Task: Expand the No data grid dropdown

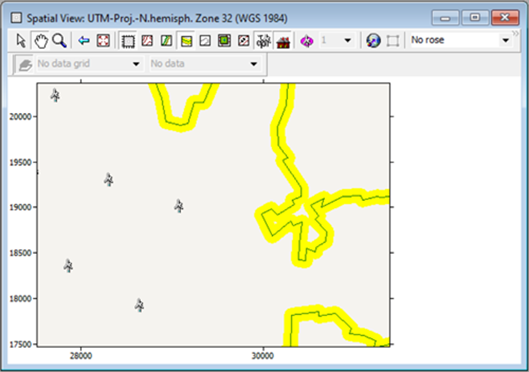Action: tap(89, 64)
